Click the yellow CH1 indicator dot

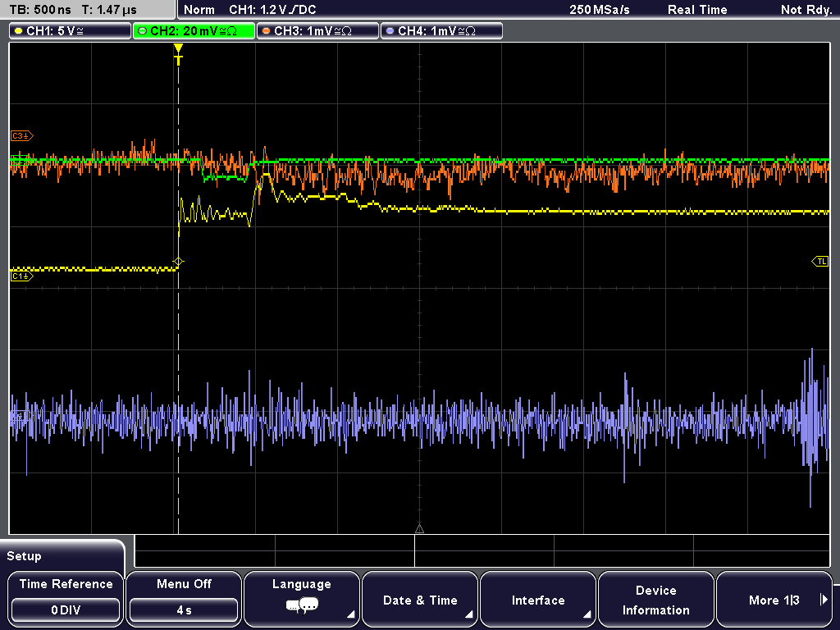(x=19, y=31)
